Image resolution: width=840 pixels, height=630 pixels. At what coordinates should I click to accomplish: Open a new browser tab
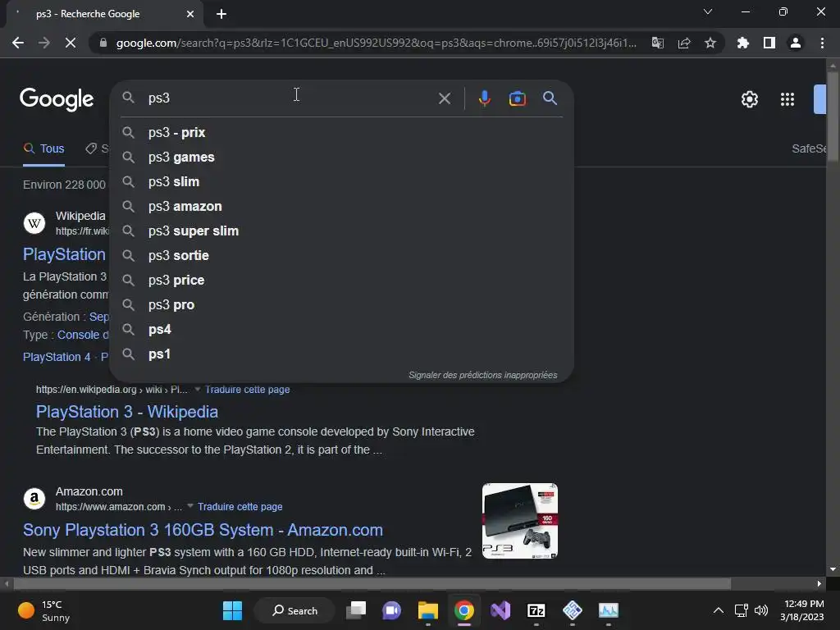[x=221, y=14]
